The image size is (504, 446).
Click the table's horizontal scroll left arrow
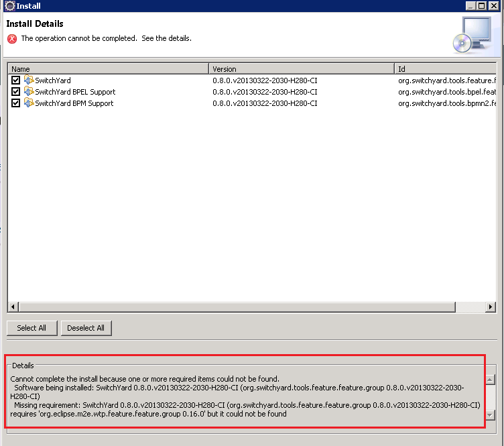click(x=13, y=306)
